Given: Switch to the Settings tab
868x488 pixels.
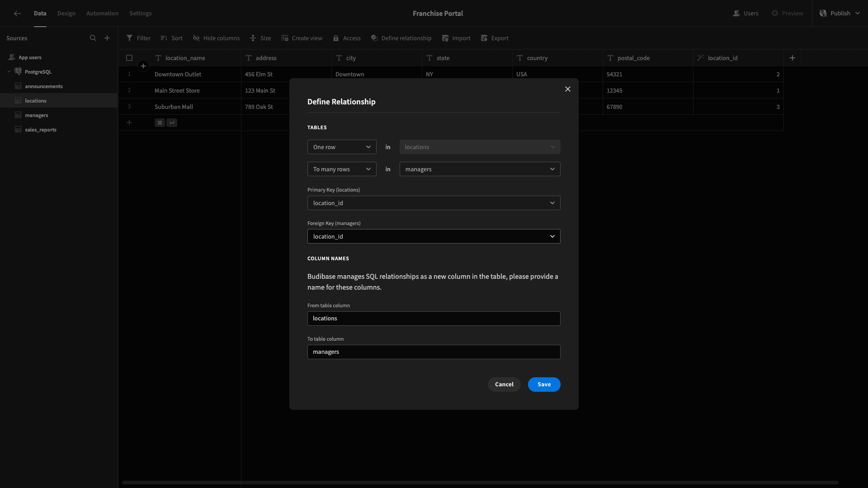Looking at the screenshot, I should [x=141, y=14].
